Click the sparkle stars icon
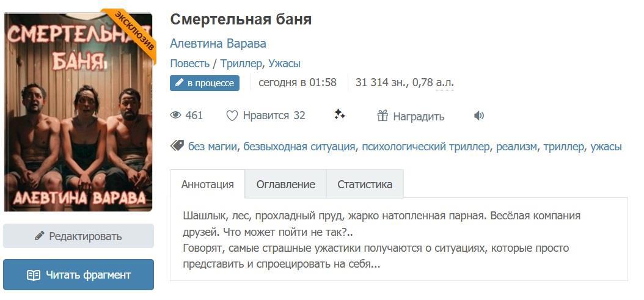The image size is (644, 300). (340, 114)
